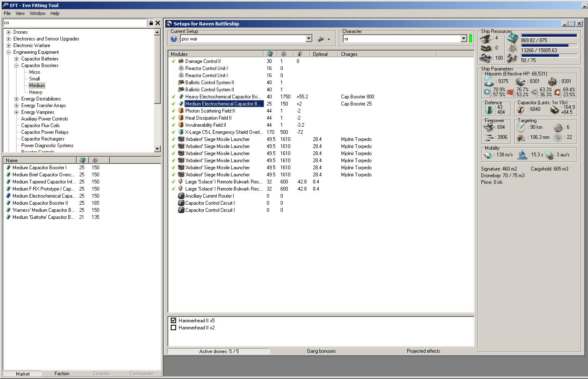Toggle X-Large C5-L Emergency Shield Overload checkmark
Image resolution: width=588 pixels, height=379 pixels.
[x=173, y=132]
